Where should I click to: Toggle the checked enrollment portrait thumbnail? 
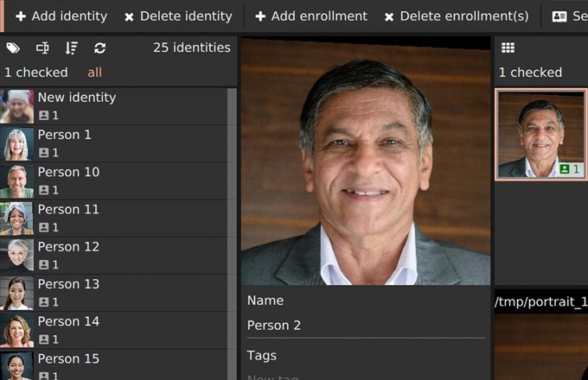(x=540, y=134)
